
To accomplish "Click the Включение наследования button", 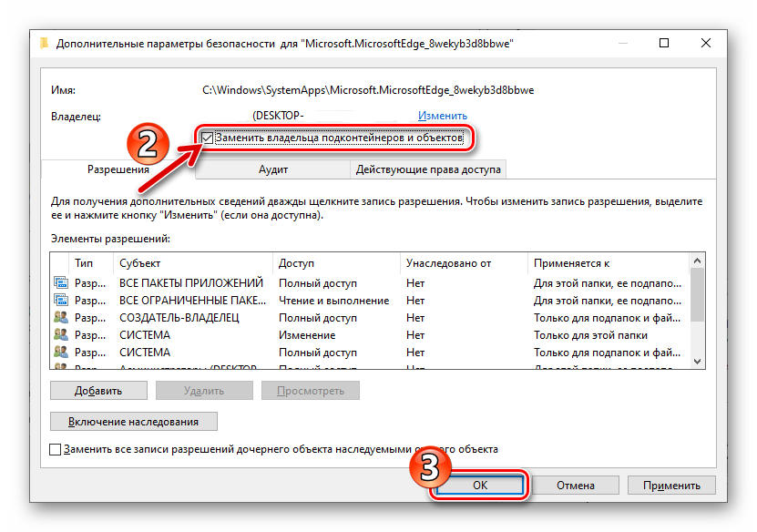I will [x=134, y=422].
